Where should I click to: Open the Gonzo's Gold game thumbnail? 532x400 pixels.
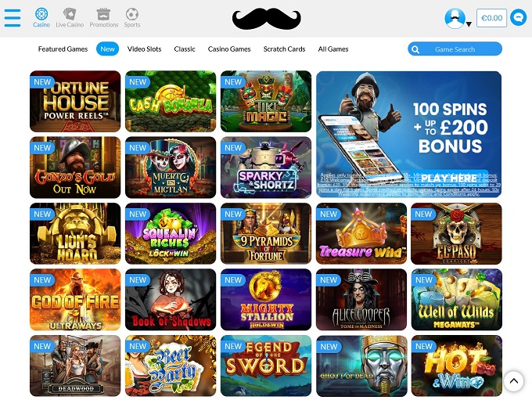[75, 168]
